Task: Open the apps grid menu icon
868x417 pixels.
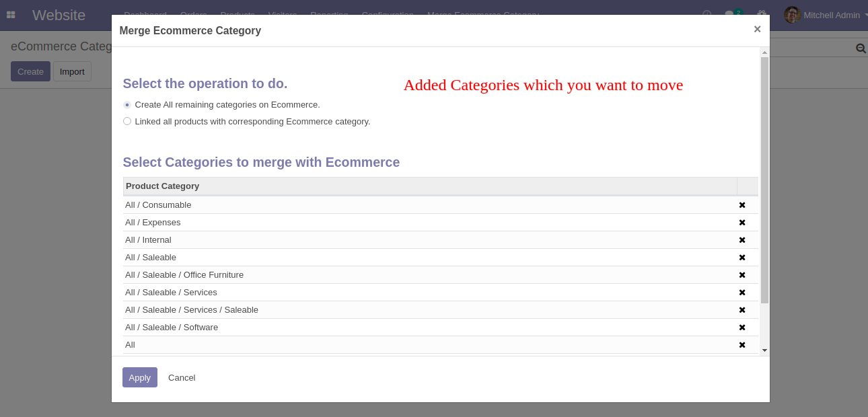Action: [11, 15]
